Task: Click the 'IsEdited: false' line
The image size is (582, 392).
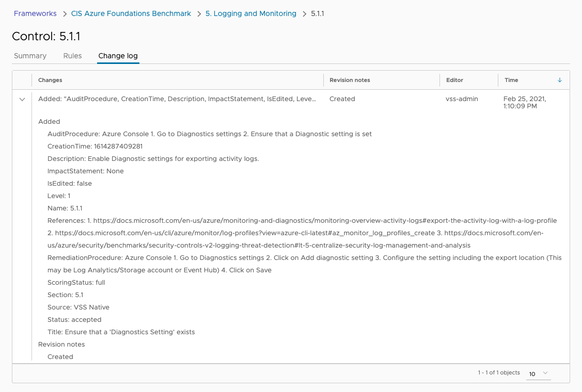Action: pos(69,183)
